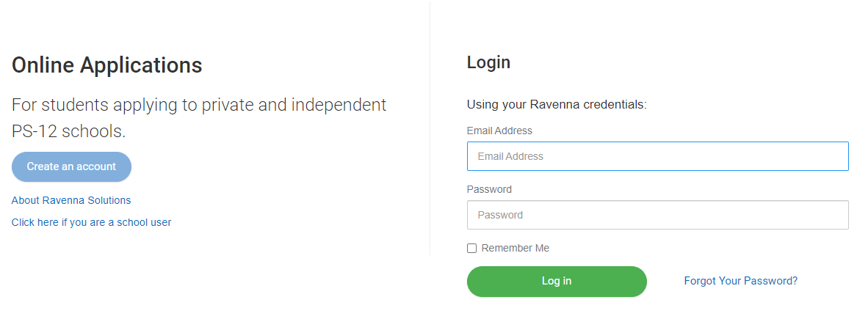
Task: Place cursor in the Email Address box
Action: pos(657,156)
